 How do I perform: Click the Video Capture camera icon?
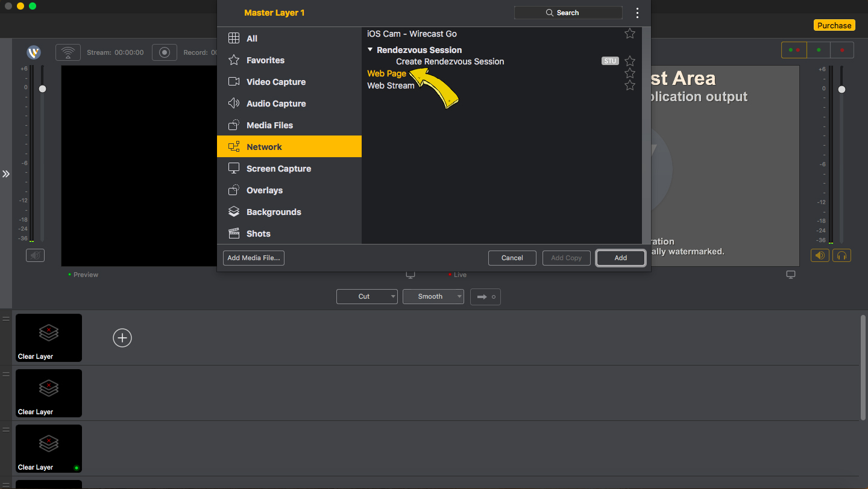(234, 82)
